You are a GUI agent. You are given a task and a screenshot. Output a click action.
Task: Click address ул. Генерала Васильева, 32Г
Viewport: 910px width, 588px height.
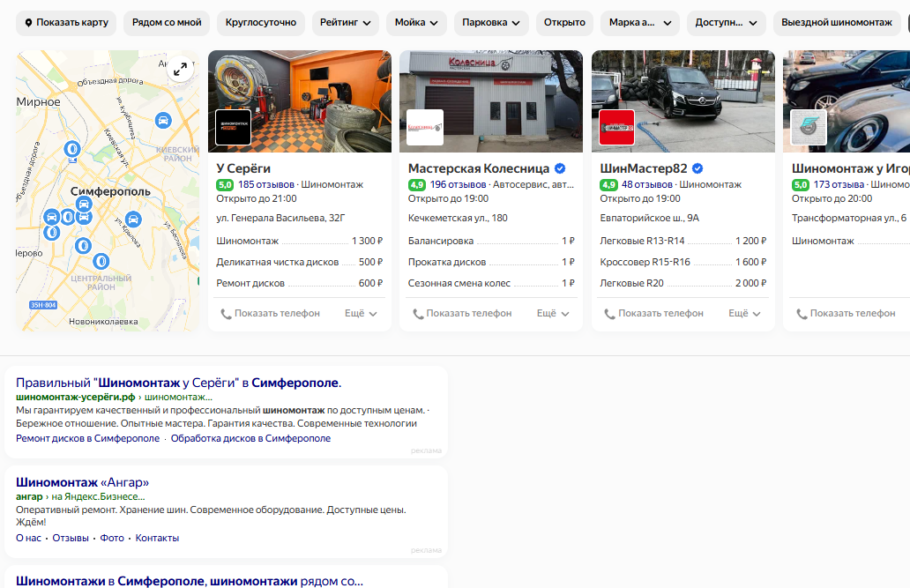click(280, 219)
